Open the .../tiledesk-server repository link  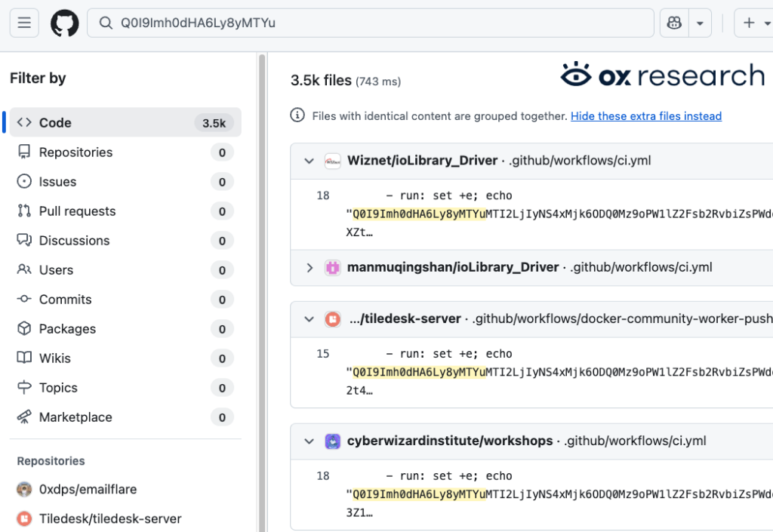(405, 318)
